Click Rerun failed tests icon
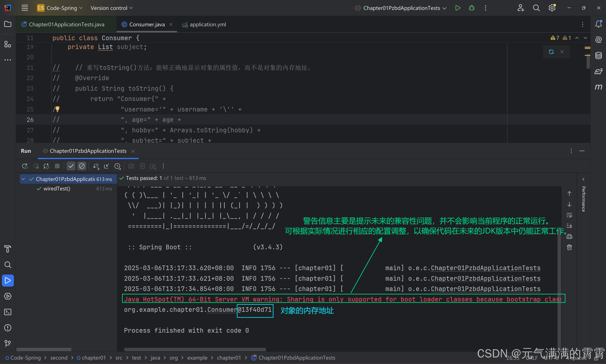The height and width of the screenshot is (364, 606). pyautogui.click(x=36, y=166)
